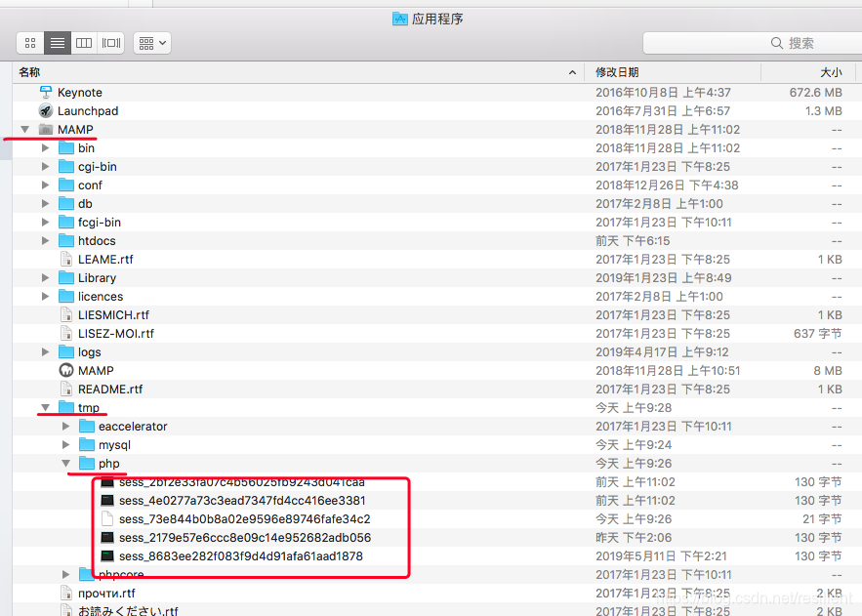Select the htdocs folder icon
Screen dimensions: 862x616
coord(66,241)
